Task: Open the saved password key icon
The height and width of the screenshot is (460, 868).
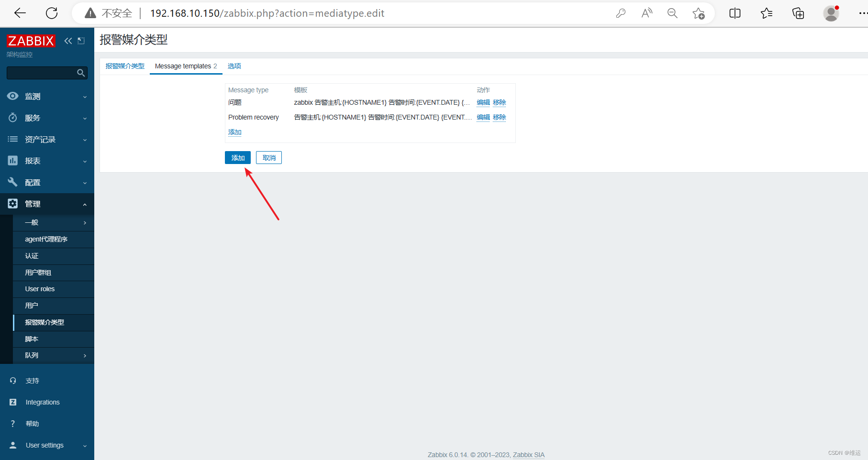Action: 621,13
